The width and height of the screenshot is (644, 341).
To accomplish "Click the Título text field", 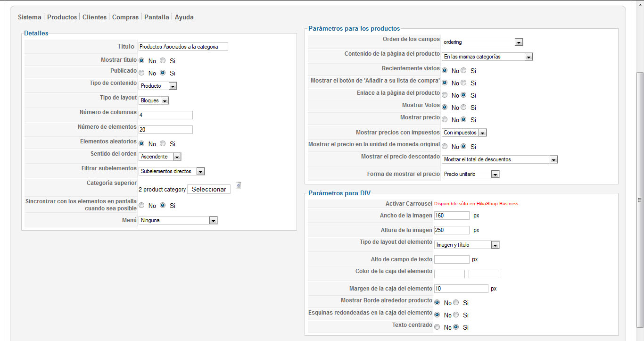I will coord(183,47).
